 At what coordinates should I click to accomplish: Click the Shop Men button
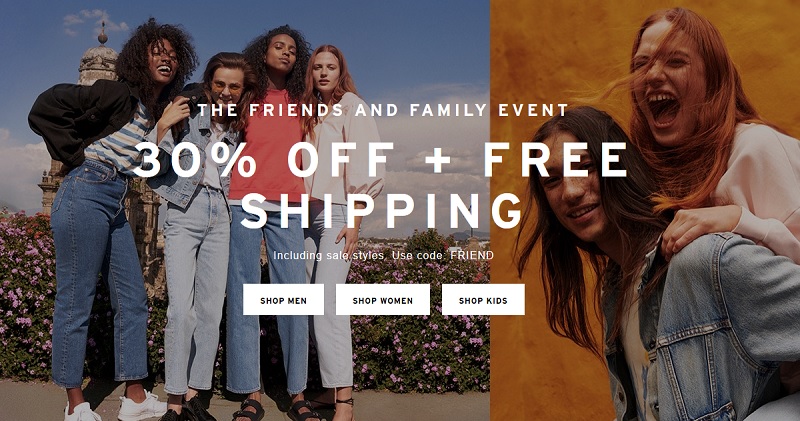[x=283, y=300]
